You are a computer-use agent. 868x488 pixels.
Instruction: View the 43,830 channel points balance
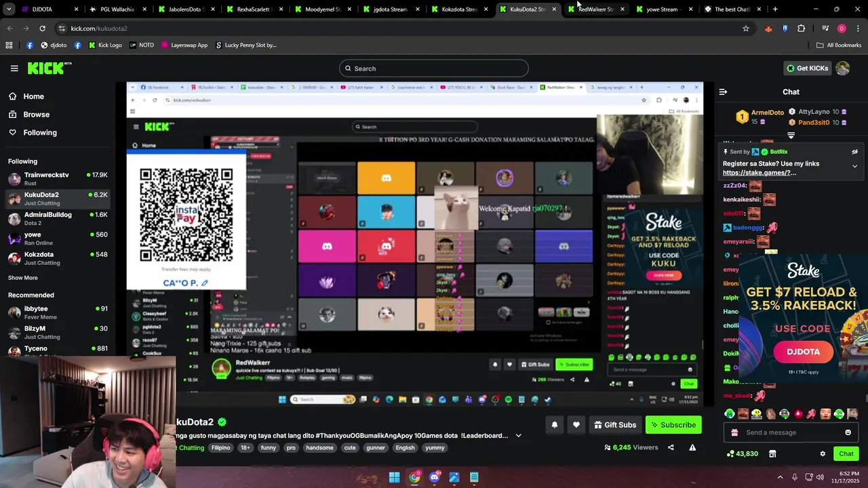point(742,453)
